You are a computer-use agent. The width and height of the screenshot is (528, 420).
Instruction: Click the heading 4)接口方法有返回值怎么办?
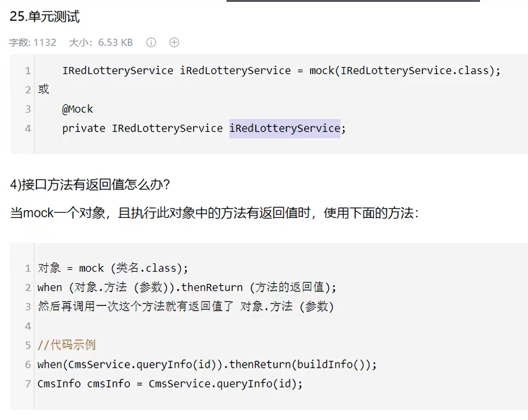[x=90, y=185]
